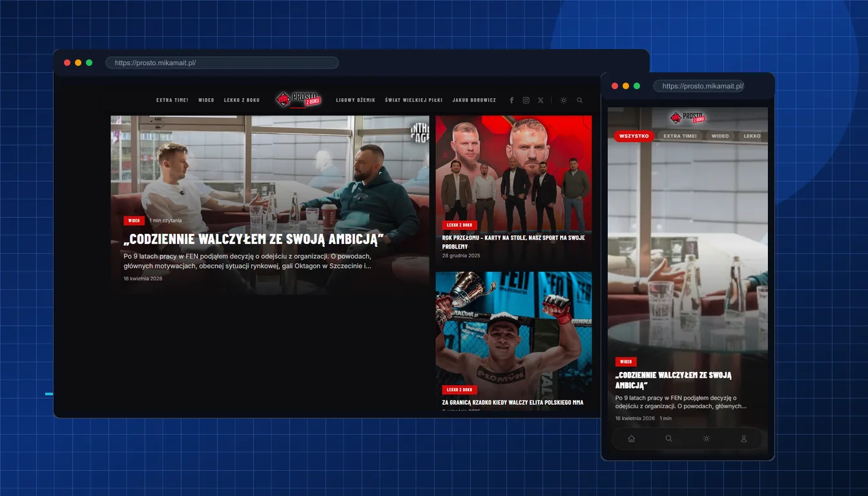Image resolution: width=868 pixels, height=496 pixels.
Task: Click the LEKKO Z BOKU tag above "Za granicą"
Action: pos(460,390)
